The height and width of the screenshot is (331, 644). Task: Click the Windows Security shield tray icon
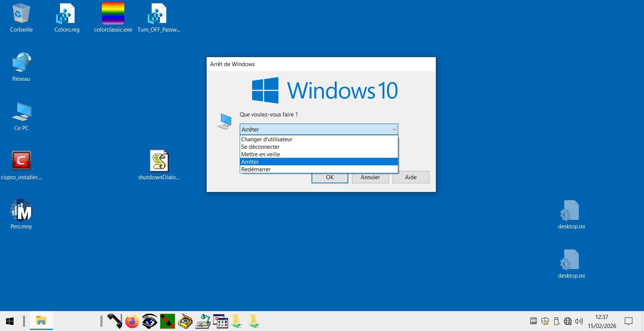pos(545,321)
